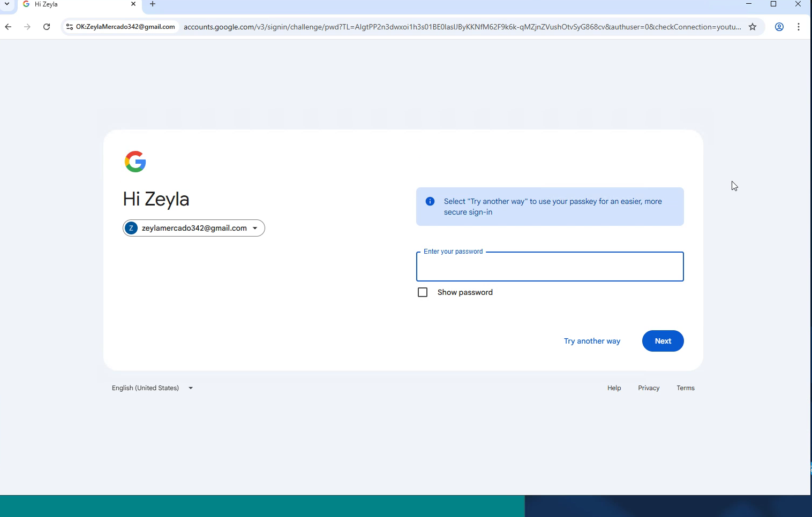Open the English (United States) language dropdown
The height and width of the screenshot is (517, 812).
pos(152,388)
